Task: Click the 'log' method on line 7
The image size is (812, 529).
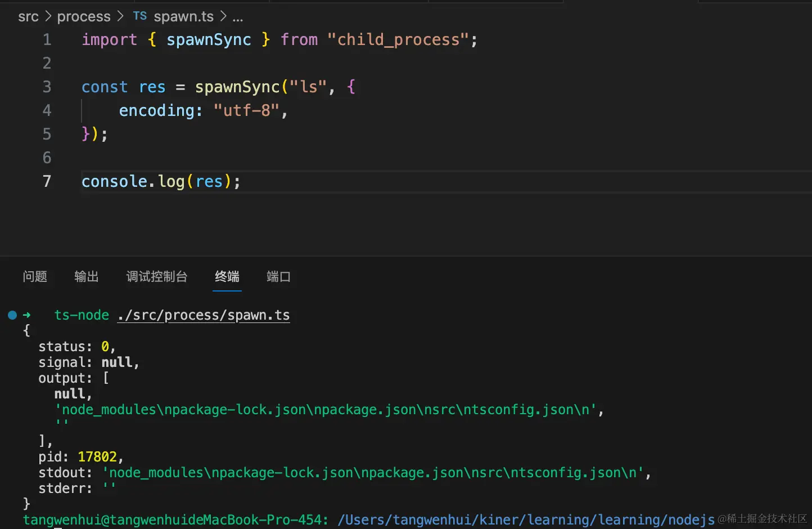Action: tap(171, 182)
